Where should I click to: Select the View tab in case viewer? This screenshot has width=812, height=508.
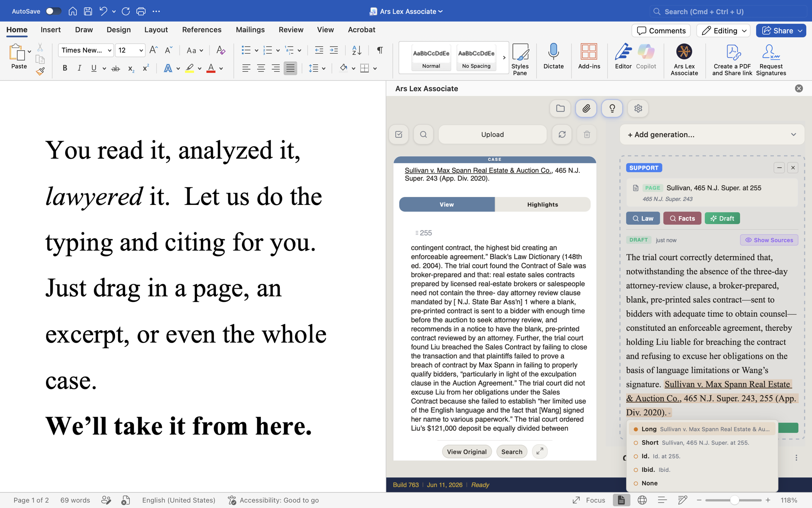447,204
